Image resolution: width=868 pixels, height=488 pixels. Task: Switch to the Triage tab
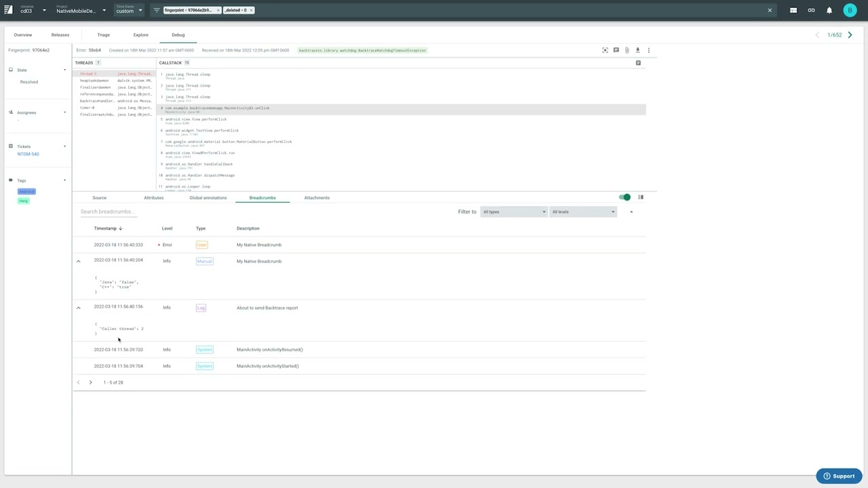point(103,35)
